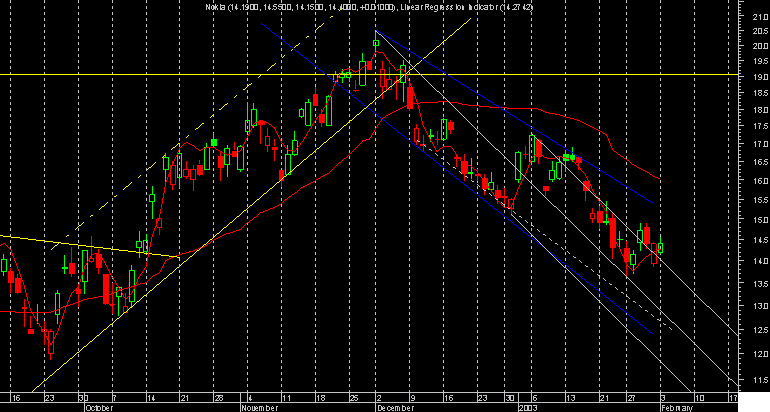Pick the 14.0 price axis label
Screen dimensions: 770x412
(760, 261)
